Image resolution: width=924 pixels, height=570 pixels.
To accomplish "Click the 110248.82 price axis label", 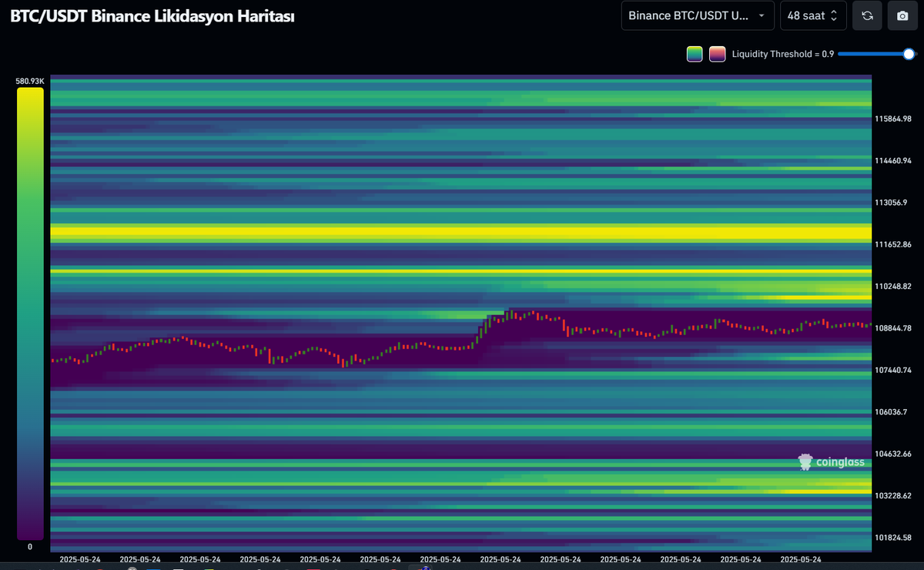I will (893, 286).
